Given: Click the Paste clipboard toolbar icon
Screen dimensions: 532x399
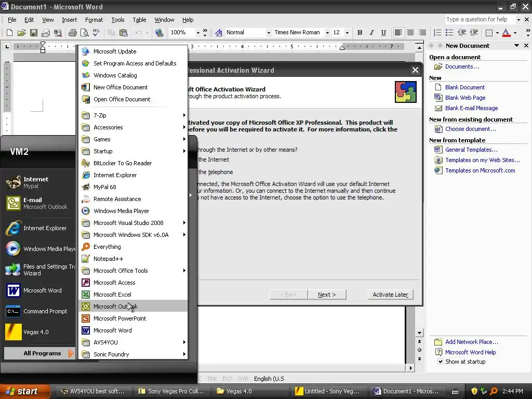Looking at the screenshot, I should 124,33.
